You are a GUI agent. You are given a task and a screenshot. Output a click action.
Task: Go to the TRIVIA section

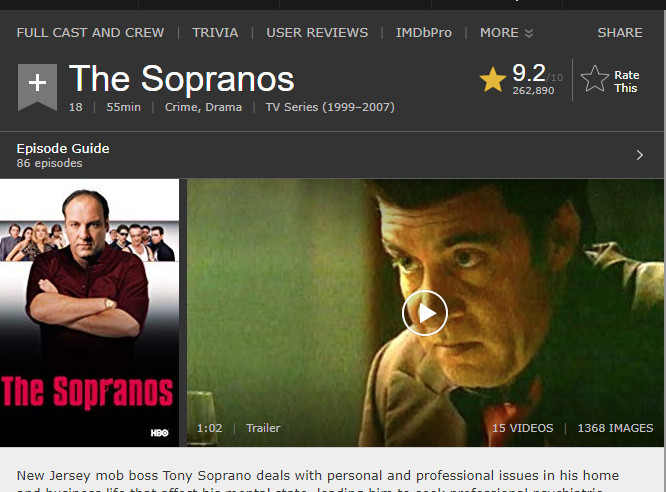click(x=215, y=33)
